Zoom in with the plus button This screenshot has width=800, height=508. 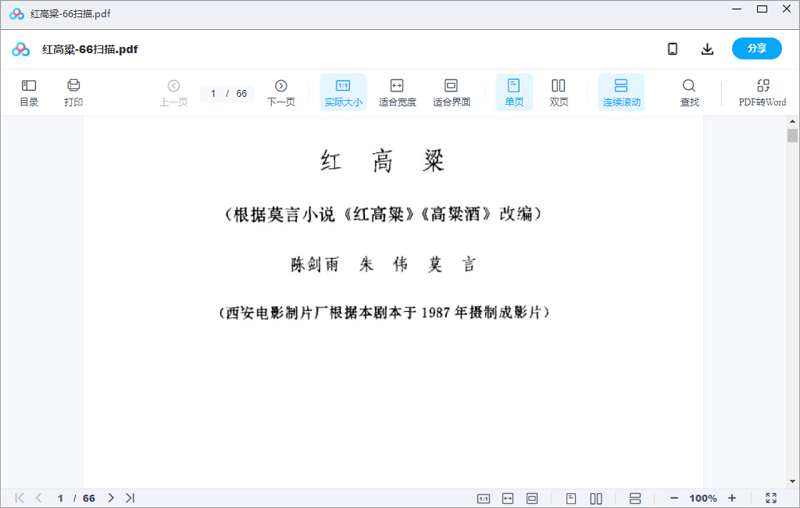tap(732, 498)
